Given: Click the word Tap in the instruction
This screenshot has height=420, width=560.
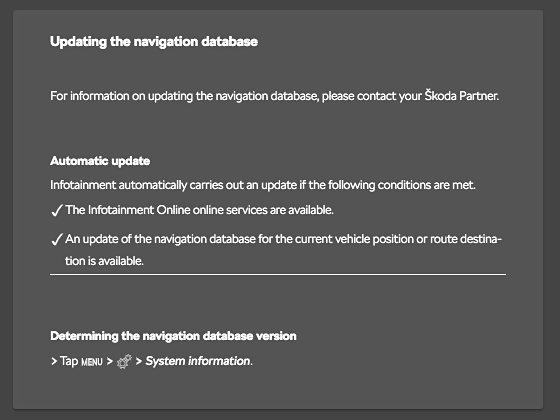Looking at the screenshot, I should point(69,361).
